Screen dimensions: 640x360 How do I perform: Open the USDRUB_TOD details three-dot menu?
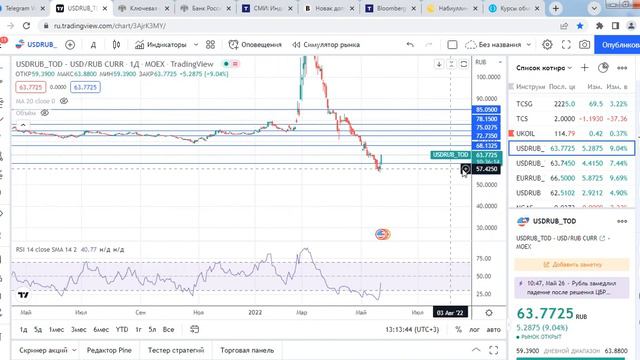(x=622, y=221)
